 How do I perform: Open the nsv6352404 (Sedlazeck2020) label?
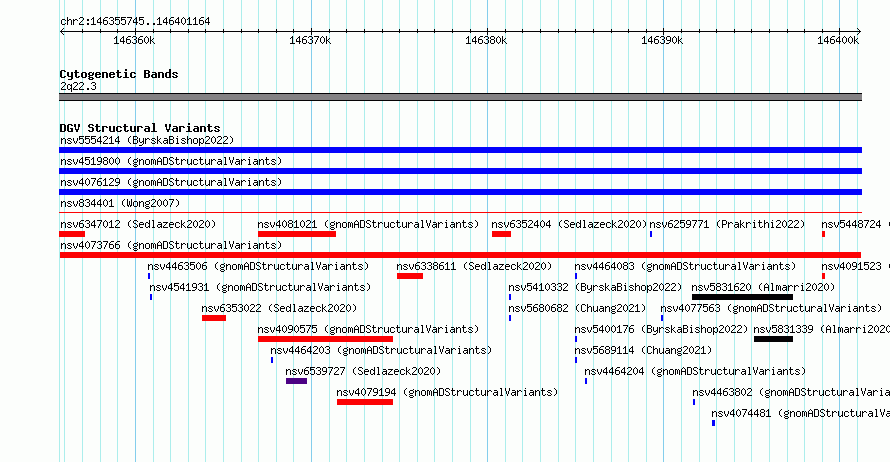(569, 224)
